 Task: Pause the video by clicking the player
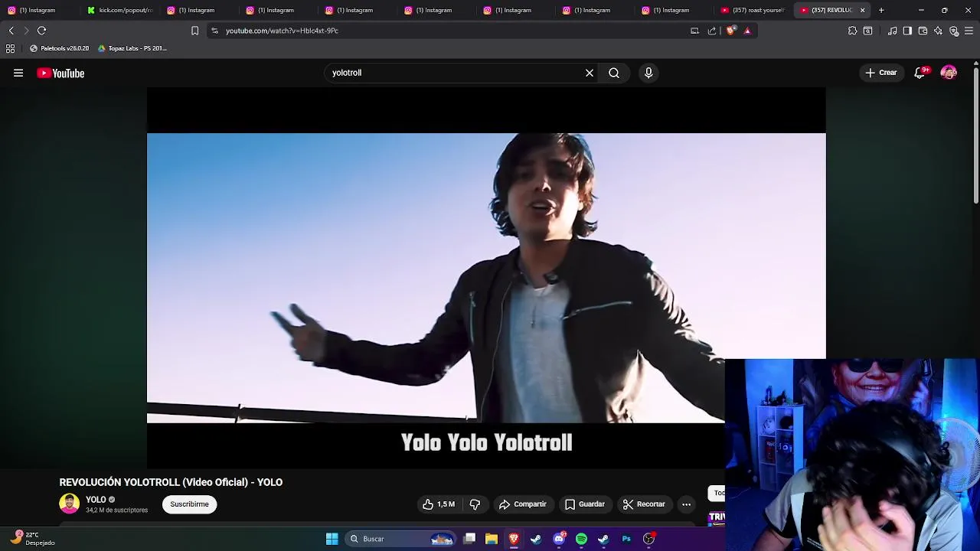[486, 278]
